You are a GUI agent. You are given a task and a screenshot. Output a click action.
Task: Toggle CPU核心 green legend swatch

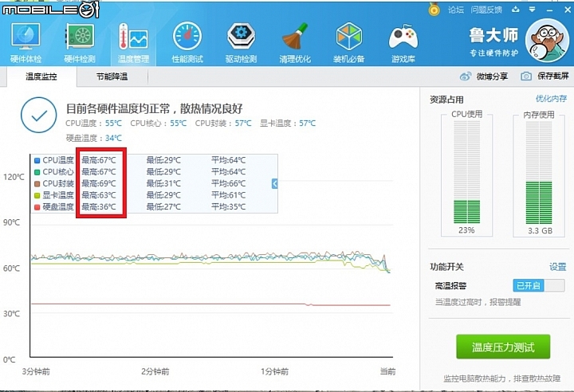37,172
